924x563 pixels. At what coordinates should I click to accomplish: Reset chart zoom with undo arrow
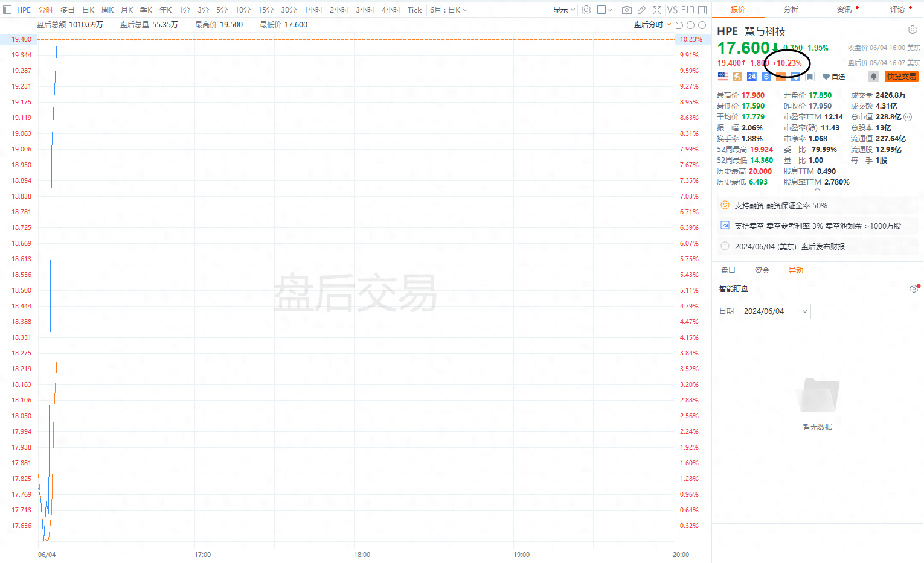[679, 25]
